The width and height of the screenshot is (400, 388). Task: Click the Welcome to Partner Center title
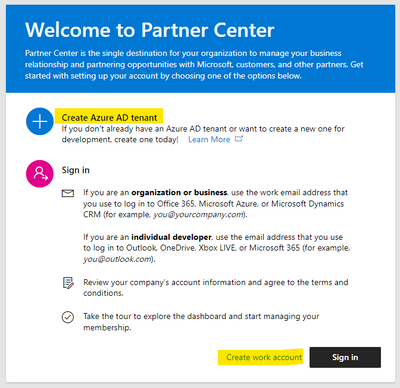coord(150,30)
